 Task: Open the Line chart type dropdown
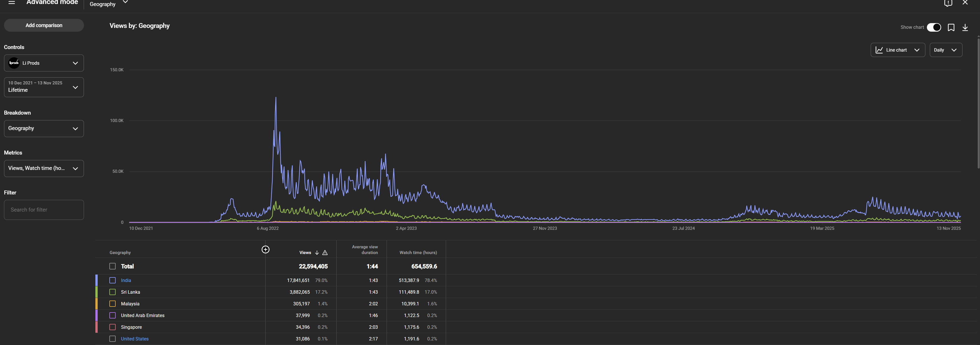click(897, 50)
